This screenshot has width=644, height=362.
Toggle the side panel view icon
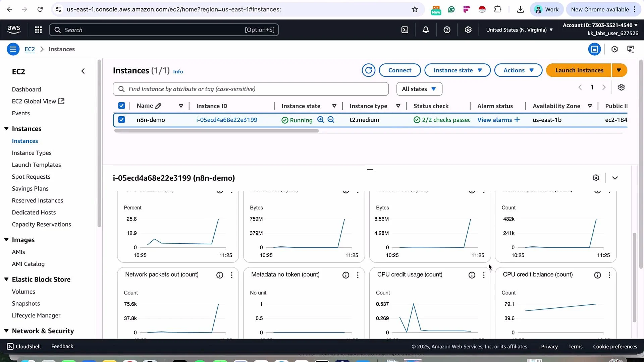tap(594, 49)
